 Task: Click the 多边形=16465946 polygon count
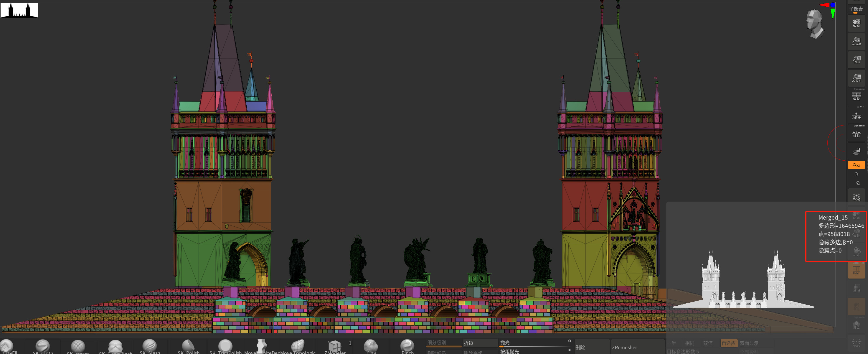(841, 226)
